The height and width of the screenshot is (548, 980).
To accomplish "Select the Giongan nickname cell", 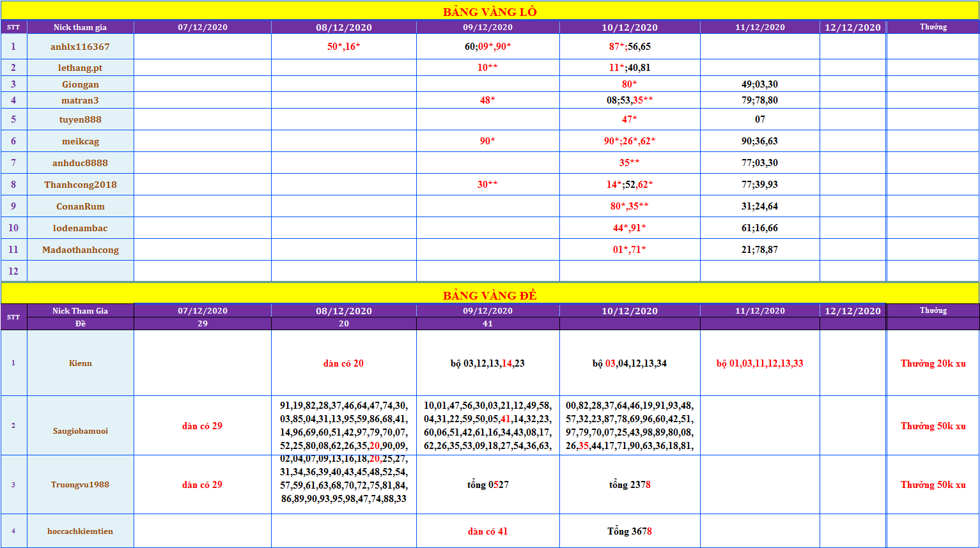I will tap(81, 84).
